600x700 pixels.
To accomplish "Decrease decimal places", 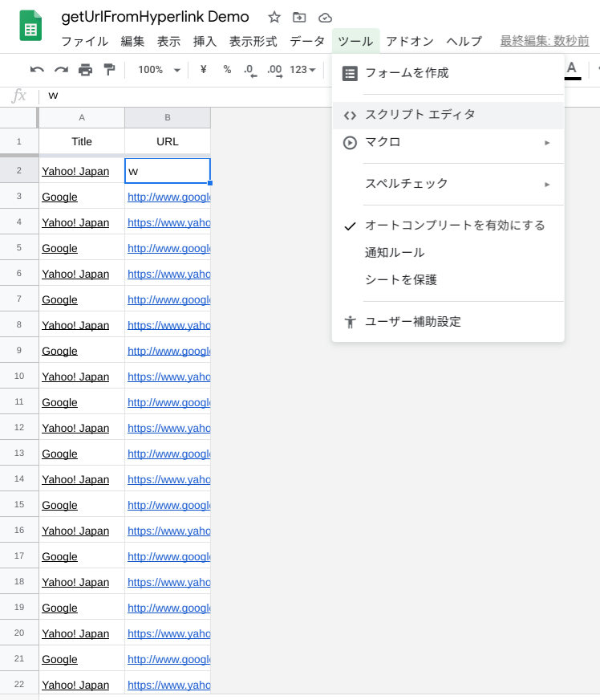I will [x=250, y=71].
